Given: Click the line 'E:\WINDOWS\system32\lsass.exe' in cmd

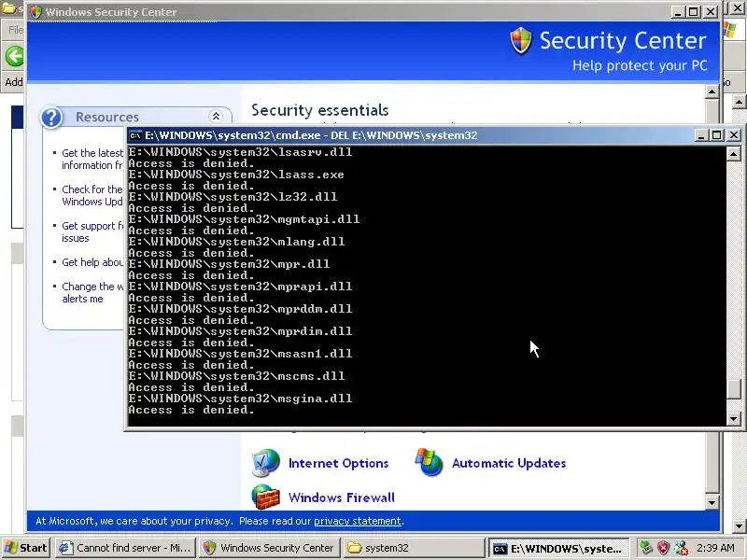Looking at the screenshot, I should pos(236,175).
